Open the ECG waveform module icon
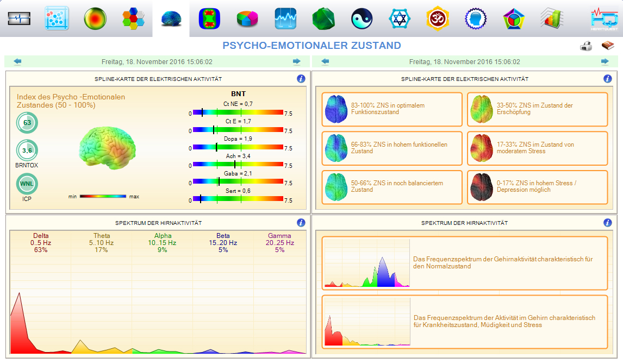 coord(19,19)
